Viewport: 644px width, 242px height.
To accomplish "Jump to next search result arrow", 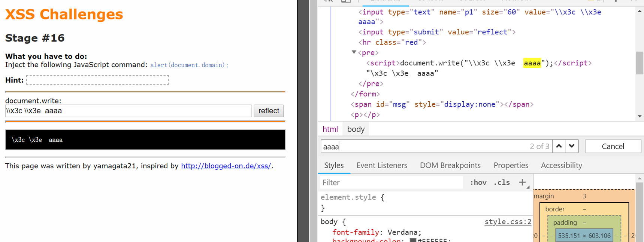I will coord(572,146).
